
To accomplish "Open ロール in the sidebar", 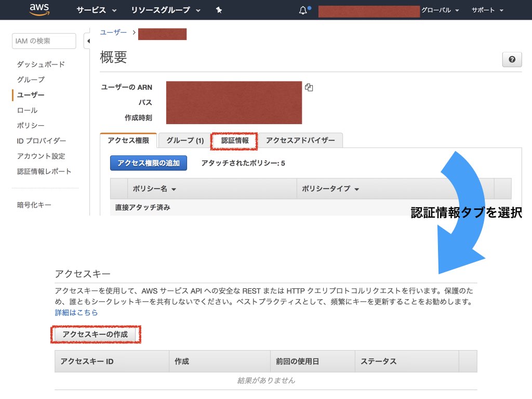I will [27, 110].
